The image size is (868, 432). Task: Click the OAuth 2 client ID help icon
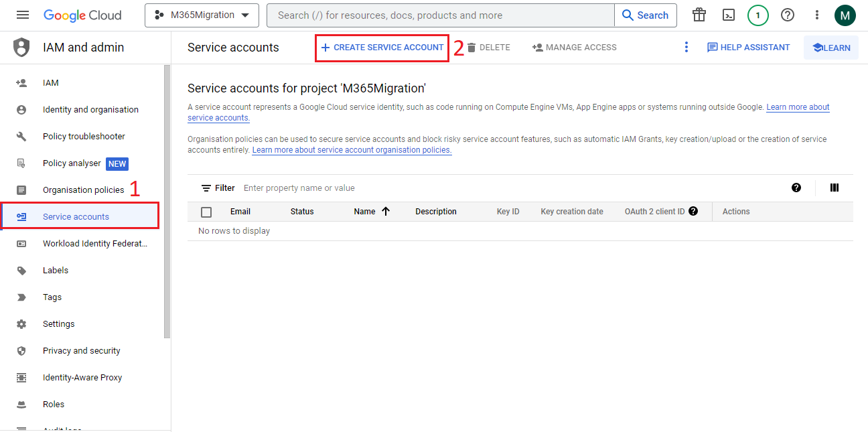693,211
